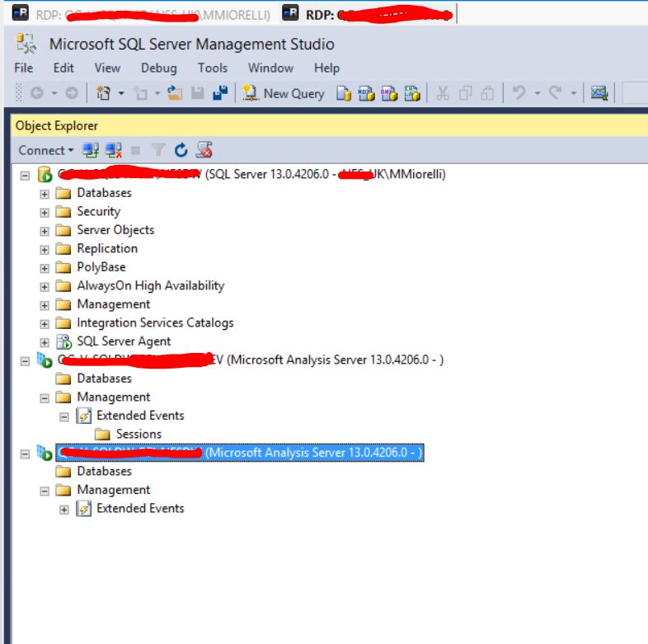
Task: Expand the Replication folder
Action: pos(45,250)
